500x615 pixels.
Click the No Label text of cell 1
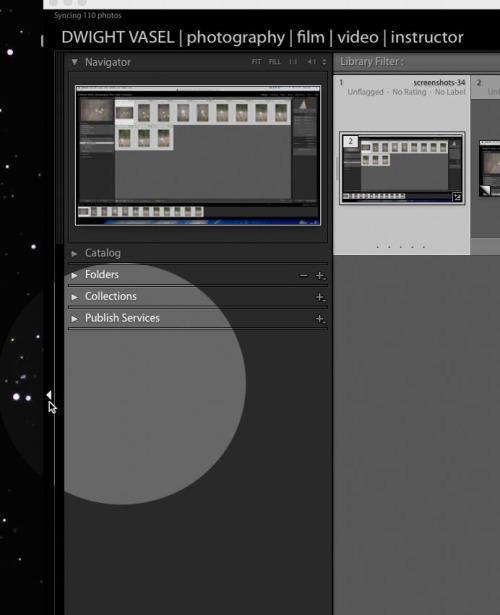[450, 92]
